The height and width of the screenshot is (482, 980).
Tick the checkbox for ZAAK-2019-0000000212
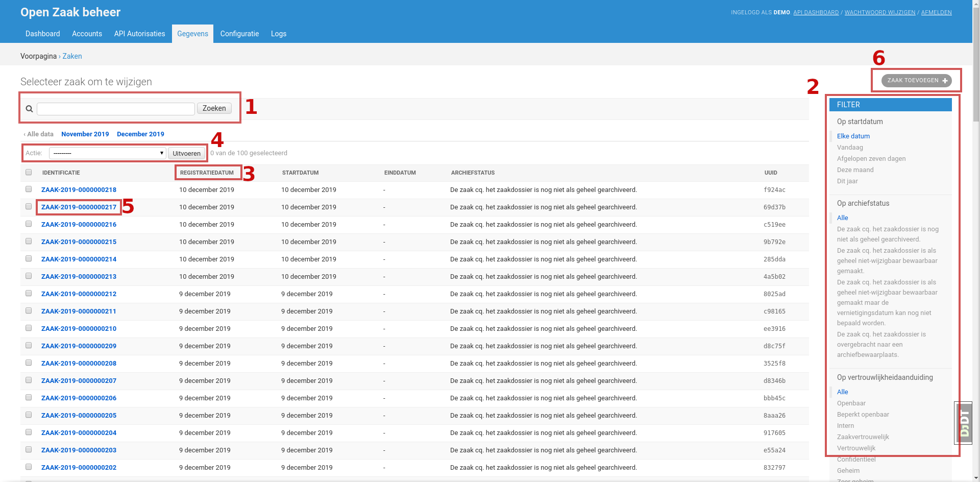(x=29, y=293)
